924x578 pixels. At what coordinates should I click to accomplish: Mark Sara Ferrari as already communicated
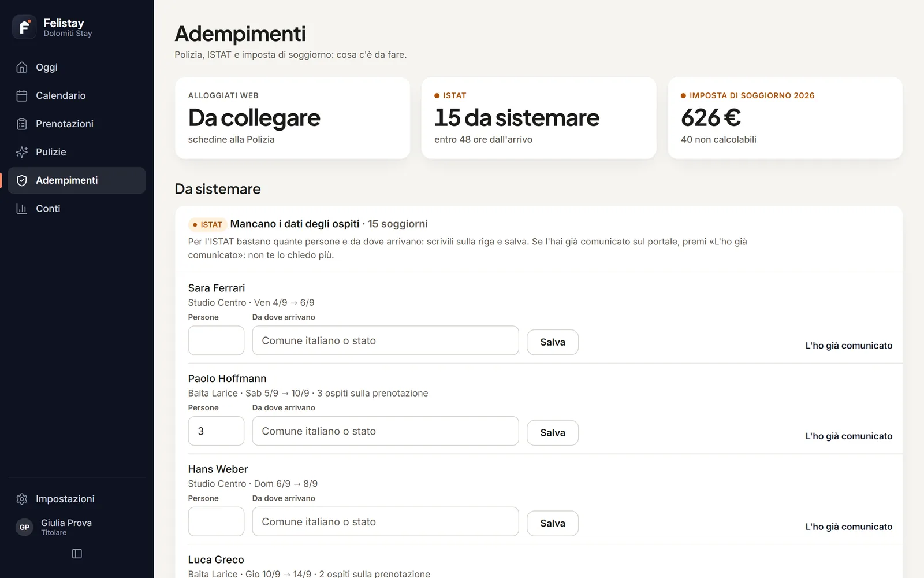(x=849, y=346)
